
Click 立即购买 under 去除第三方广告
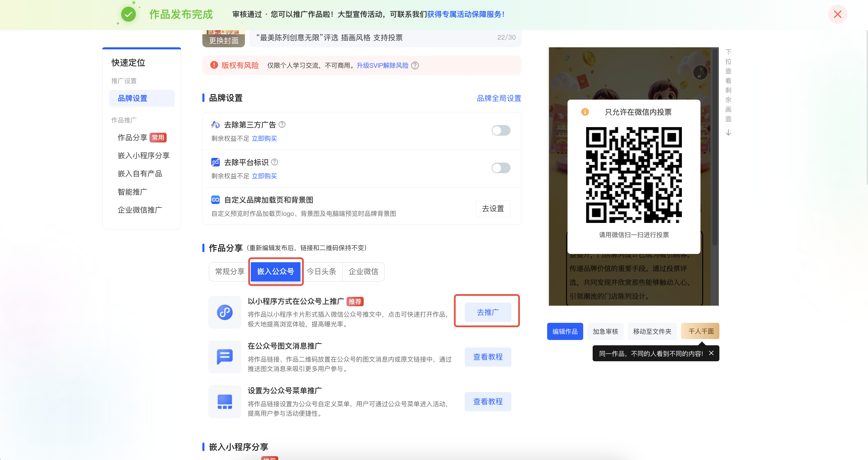pyautogui.click(x=264, y=138)
